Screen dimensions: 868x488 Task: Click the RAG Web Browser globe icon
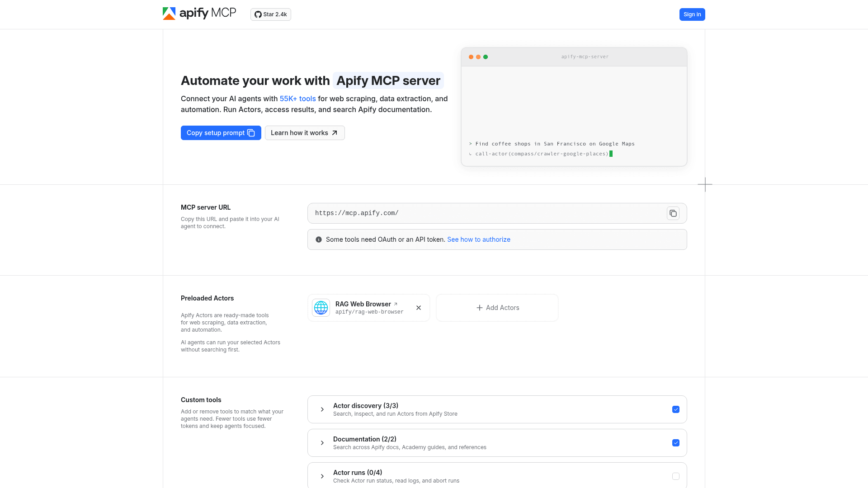pyautogui.click(x=321, y=308)
